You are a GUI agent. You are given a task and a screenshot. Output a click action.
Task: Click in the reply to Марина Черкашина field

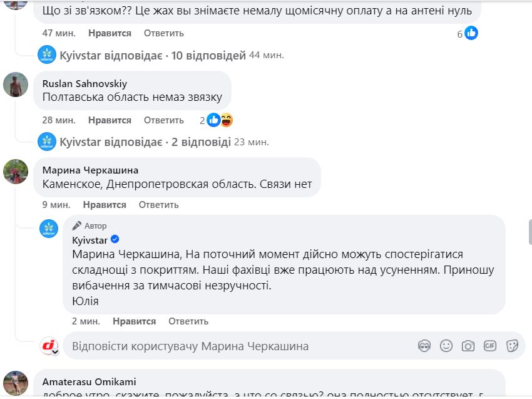[x=238, y=346]
